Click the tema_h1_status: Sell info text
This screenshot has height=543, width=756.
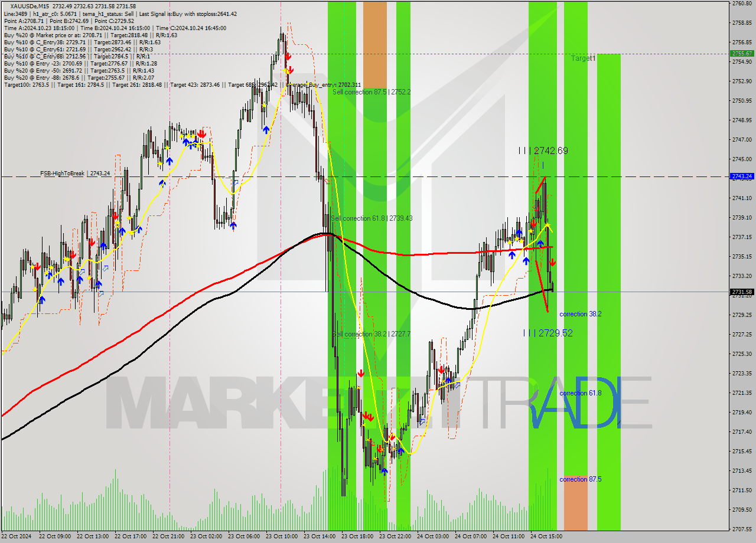pos(107,14)
